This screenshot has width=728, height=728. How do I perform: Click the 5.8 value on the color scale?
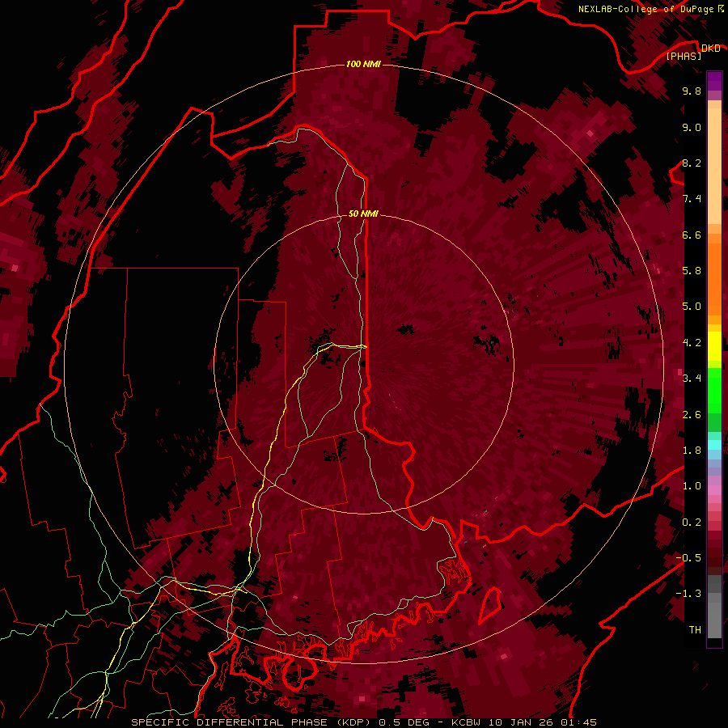(x=692, y=271)
